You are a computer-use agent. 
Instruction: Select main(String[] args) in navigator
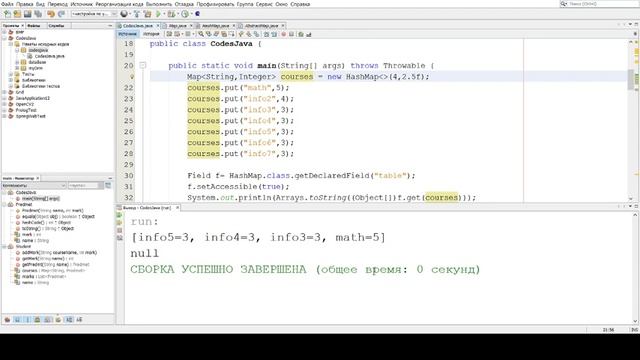pos(41,199)
